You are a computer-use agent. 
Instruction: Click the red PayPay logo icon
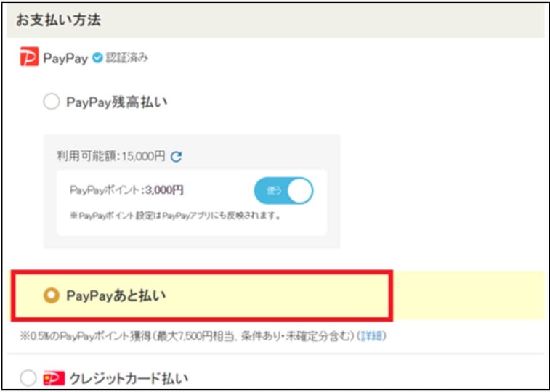click(x=29, y=58)
